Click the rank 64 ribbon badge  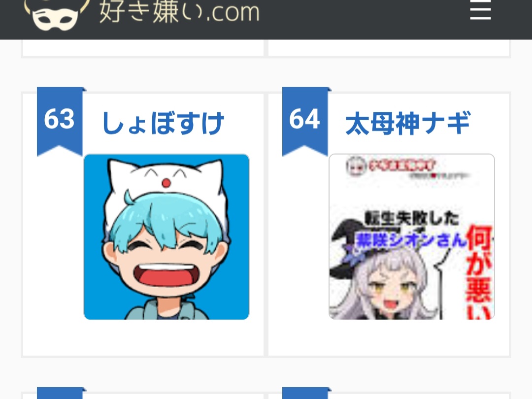click(x=305, y=122)
